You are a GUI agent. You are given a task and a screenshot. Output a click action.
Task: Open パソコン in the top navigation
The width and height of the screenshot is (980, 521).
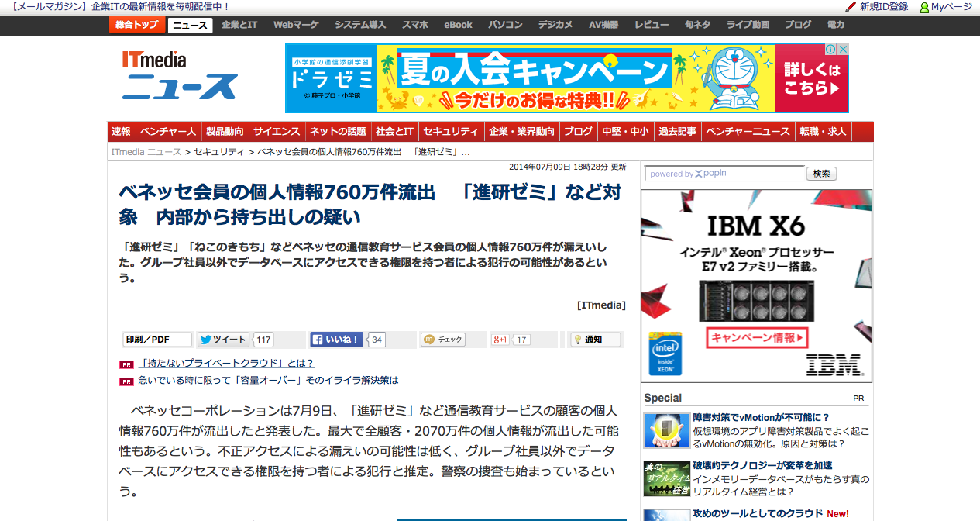click(505, 25)
